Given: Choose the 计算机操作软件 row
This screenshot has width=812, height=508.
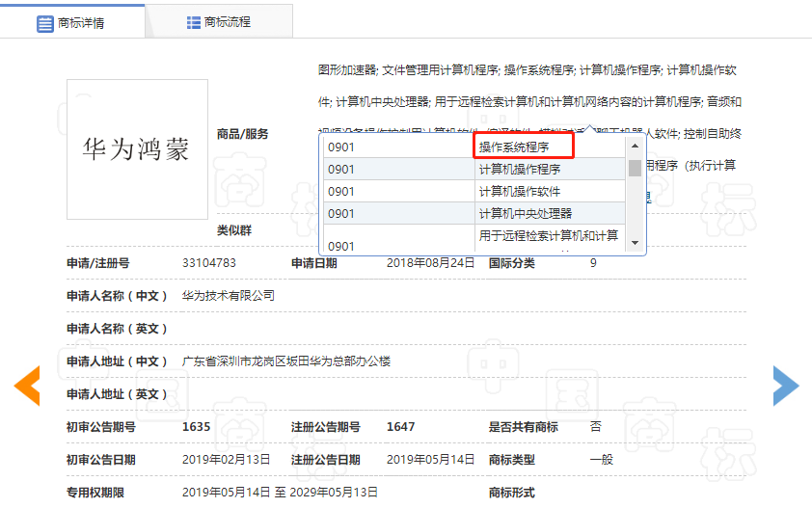Looking at the screenshot, I should (x=520, y=191).
